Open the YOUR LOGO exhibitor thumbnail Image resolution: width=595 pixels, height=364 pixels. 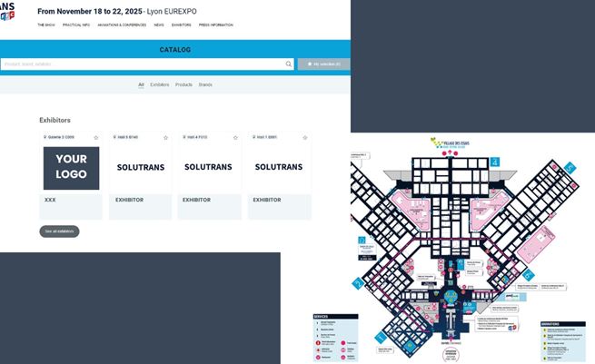point(72,168)
